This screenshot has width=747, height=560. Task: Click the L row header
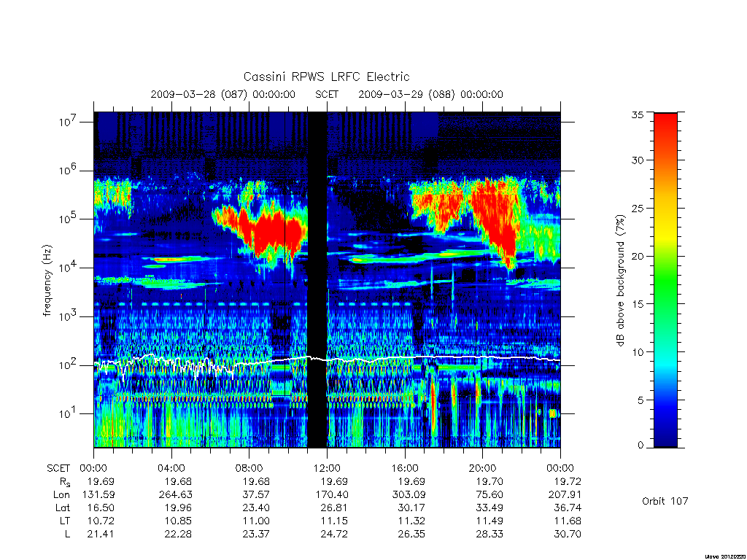67,534
